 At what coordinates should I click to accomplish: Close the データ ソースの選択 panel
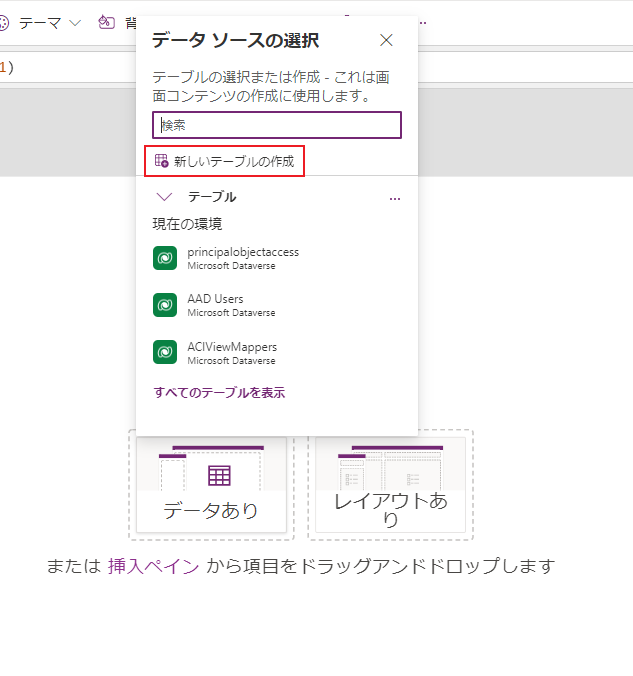[x=386, y=40]
